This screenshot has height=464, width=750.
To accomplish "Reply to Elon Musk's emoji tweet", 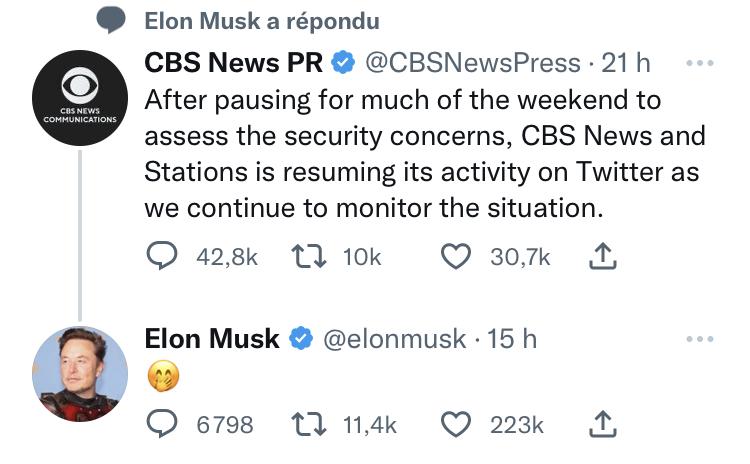I will [162, 425].
